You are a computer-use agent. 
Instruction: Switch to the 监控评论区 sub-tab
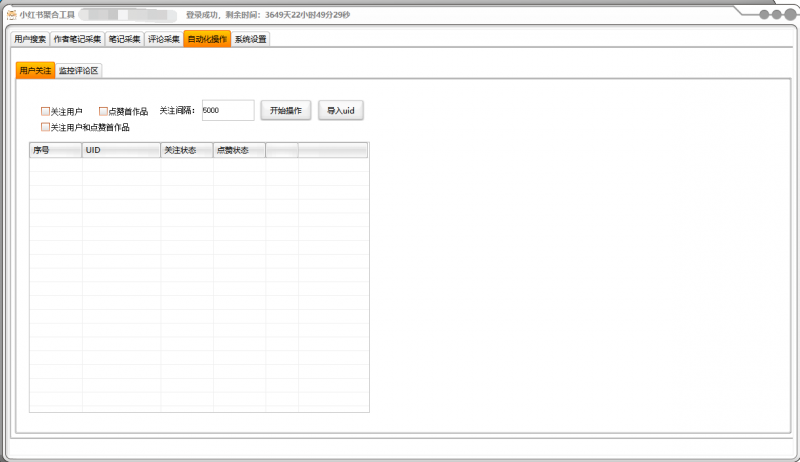78,71
